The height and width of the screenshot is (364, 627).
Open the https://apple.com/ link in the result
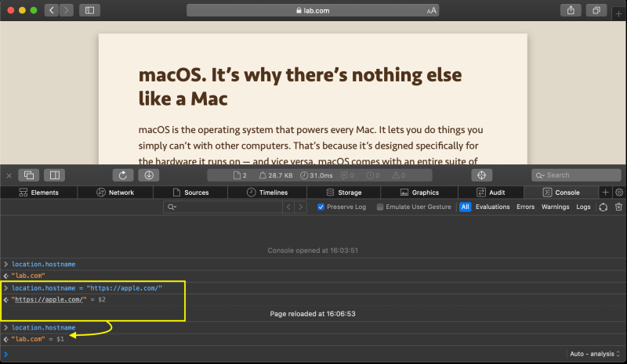(x=49, y=300)
